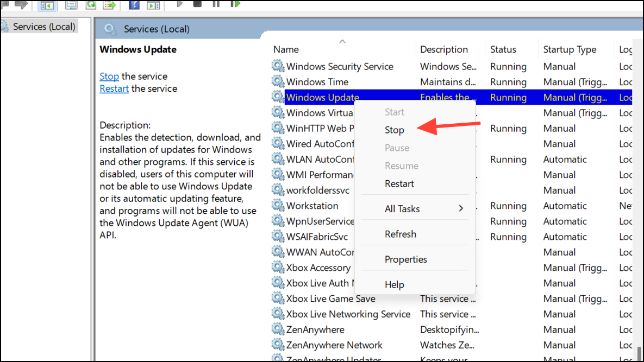Click the gear icon beside Xbox Live Game Save
The image size is (644, 362).
click(278, 298)
